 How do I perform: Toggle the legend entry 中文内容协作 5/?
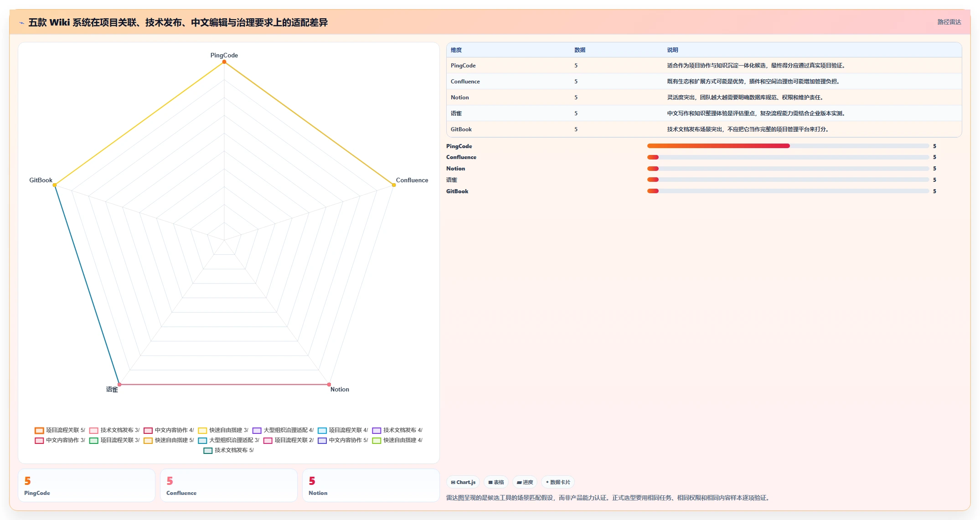pos(343,440)
